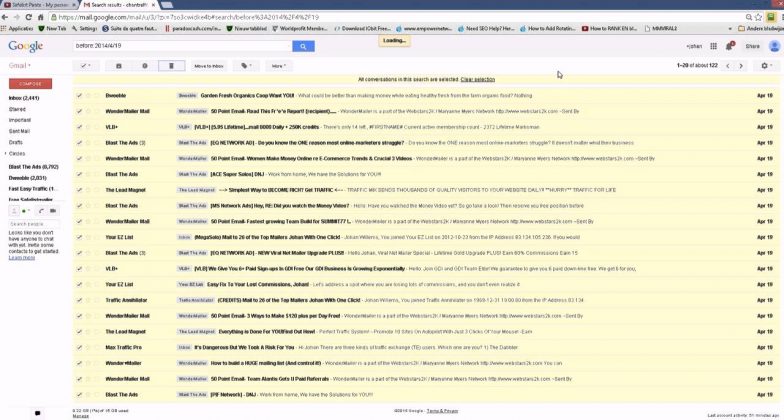Go to the newer page arrow
This screenshot has height=420, width=784.
click(x=728, y=66)
